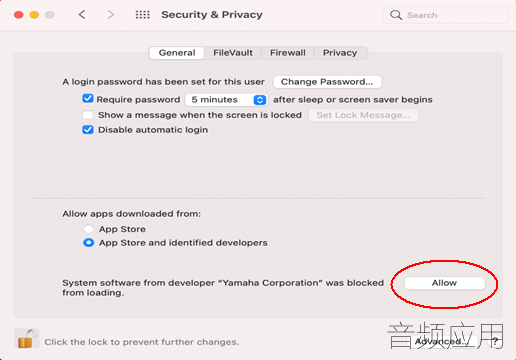Open the Privacy tab

click(340, 53)
